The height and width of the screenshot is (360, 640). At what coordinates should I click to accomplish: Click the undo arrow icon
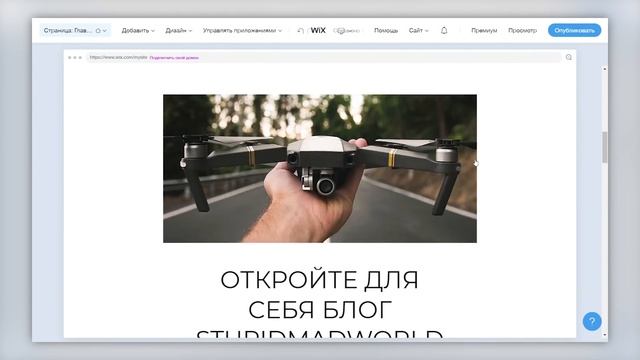pyautogui.click(x=300, y=31)
